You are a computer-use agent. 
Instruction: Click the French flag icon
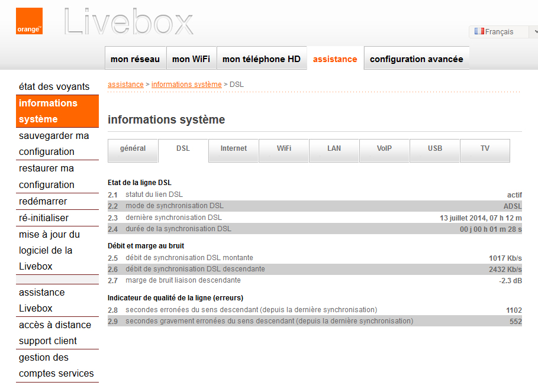coord(479,31)
